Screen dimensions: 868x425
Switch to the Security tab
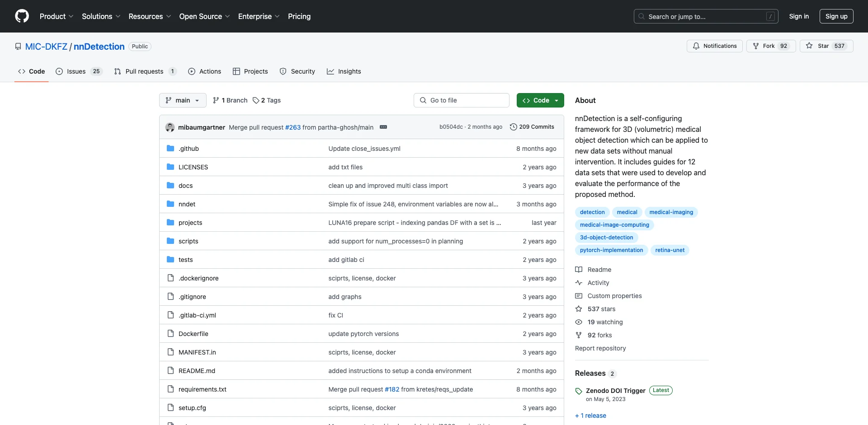point(297,71)
